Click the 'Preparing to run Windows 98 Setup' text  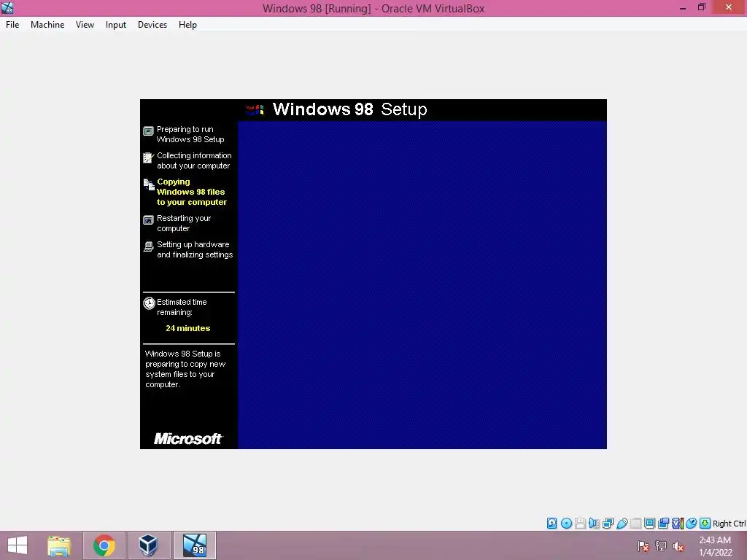tap(190, 134)
